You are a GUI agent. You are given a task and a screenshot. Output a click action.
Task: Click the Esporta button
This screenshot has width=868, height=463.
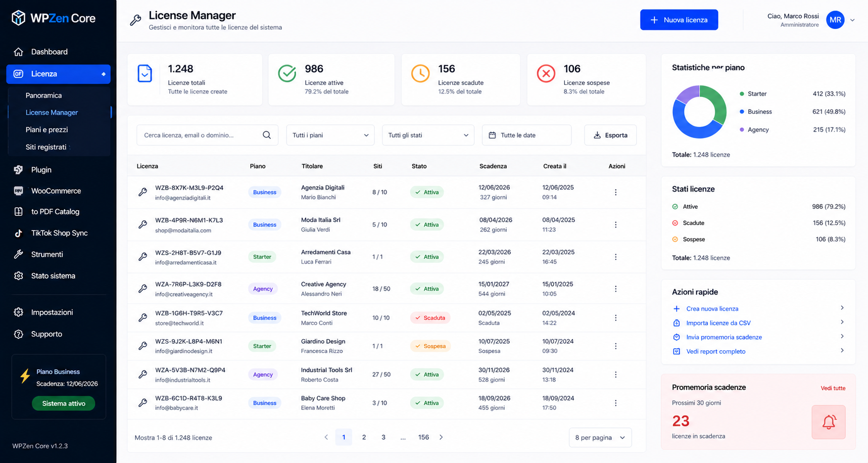click(610, 135)
